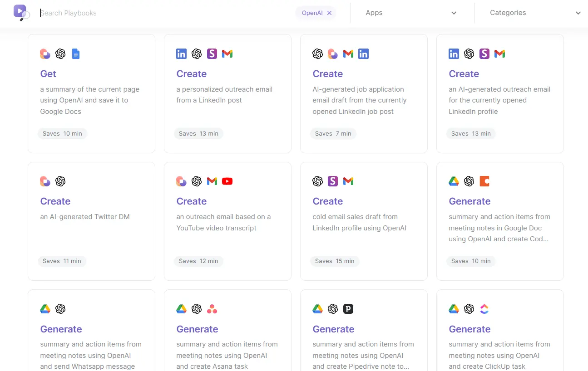Click Pipedrive icon on Pipedrive note card
Image resolution: width=588 pixels, height=371 pixels.
pos(348,309)
